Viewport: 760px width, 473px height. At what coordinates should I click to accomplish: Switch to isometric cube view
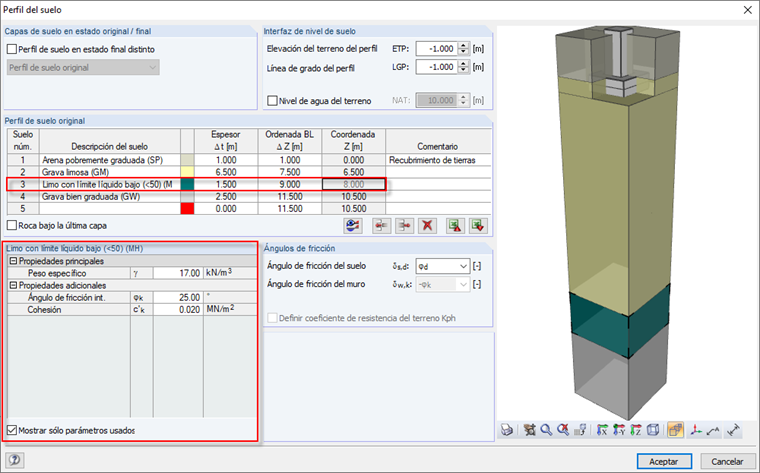coord(653,429)
